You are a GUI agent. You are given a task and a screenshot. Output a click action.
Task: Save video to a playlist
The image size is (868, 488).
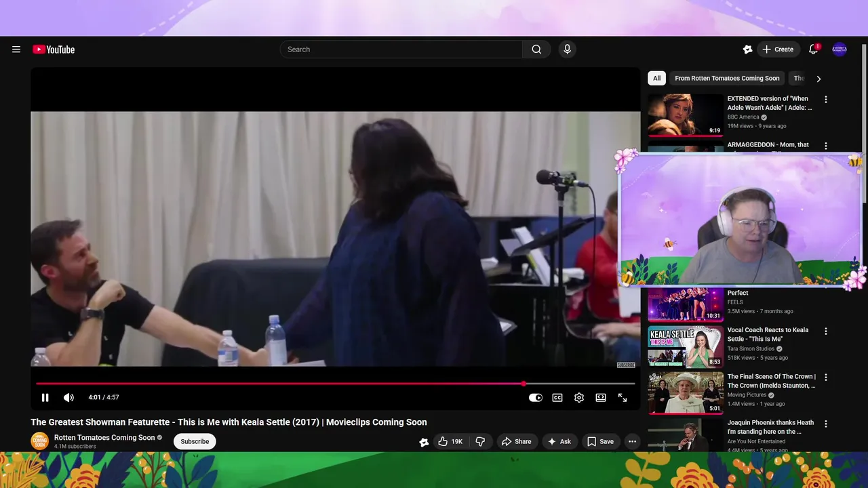click(x=600, y=441)
